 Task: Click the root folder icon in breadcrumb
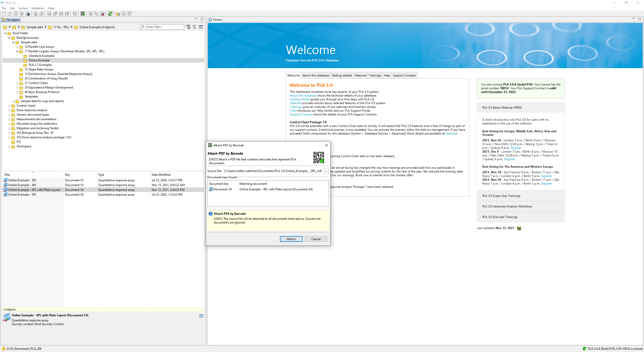click(5, 27)
